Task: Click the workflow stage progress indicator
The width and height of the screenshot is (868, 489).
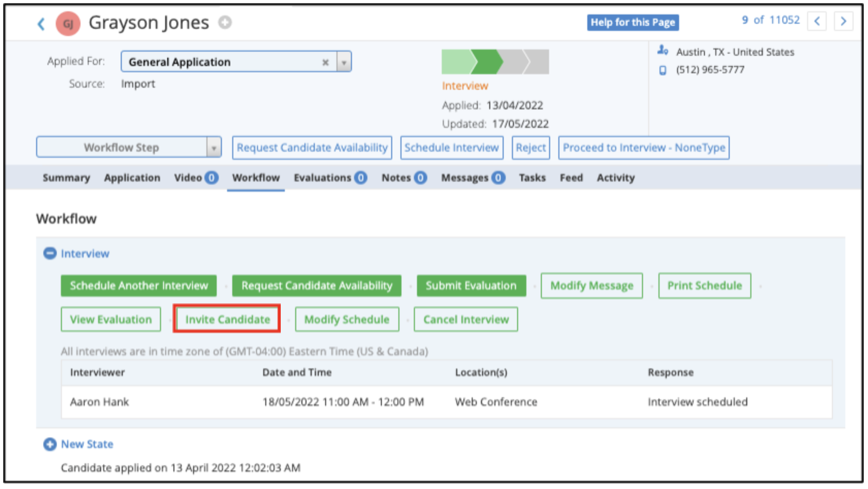Action: click(495, 62)
